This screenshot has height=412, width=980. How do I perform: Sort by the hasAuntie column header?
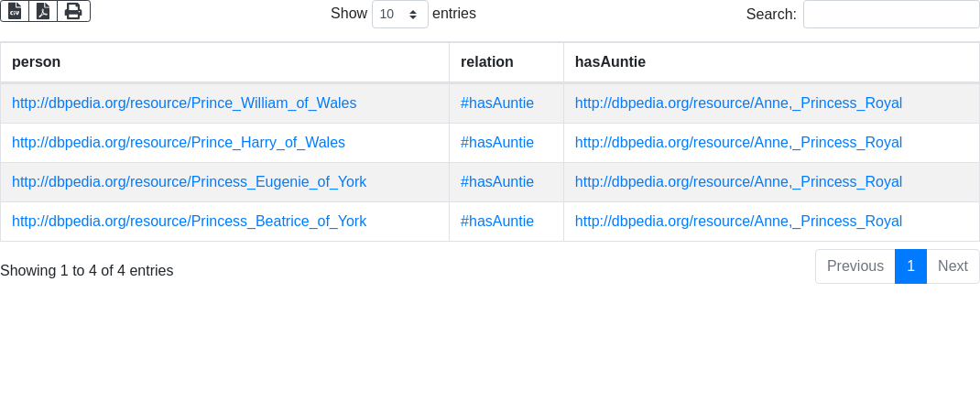(x=610, y=62)
